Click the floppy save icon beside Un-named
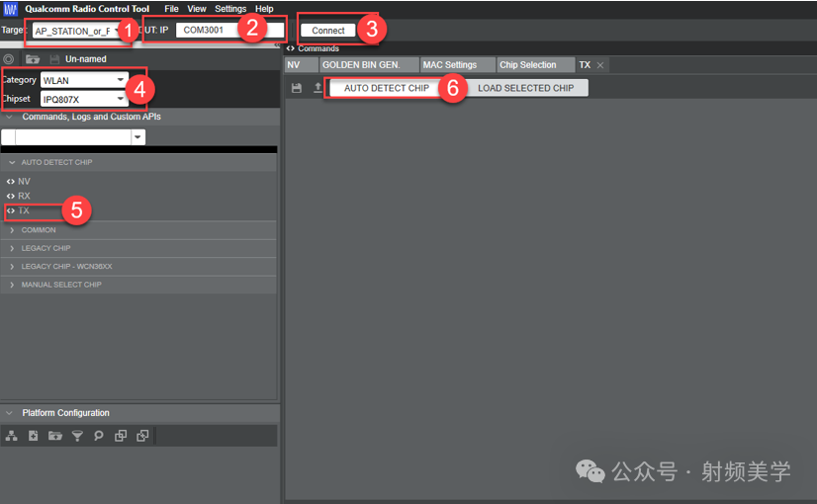The width and height of the screenshot is (817, 504). (x=54, y=59)
